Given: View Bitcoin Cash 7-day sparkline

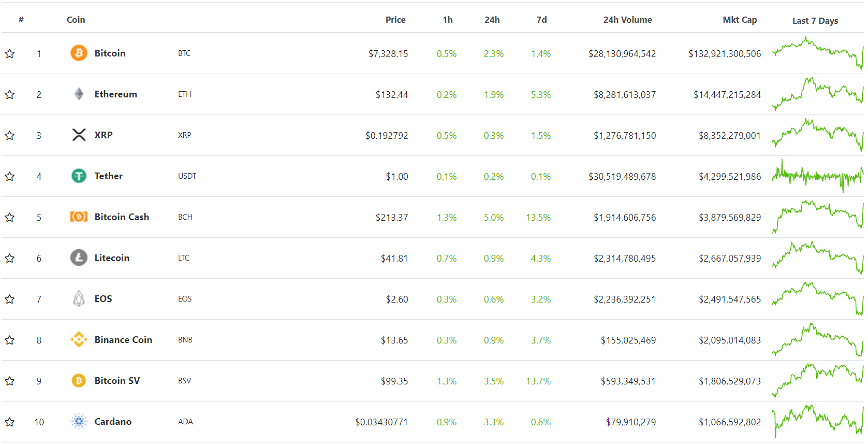Looking at the screenshot, I should (x=818, y=217).
